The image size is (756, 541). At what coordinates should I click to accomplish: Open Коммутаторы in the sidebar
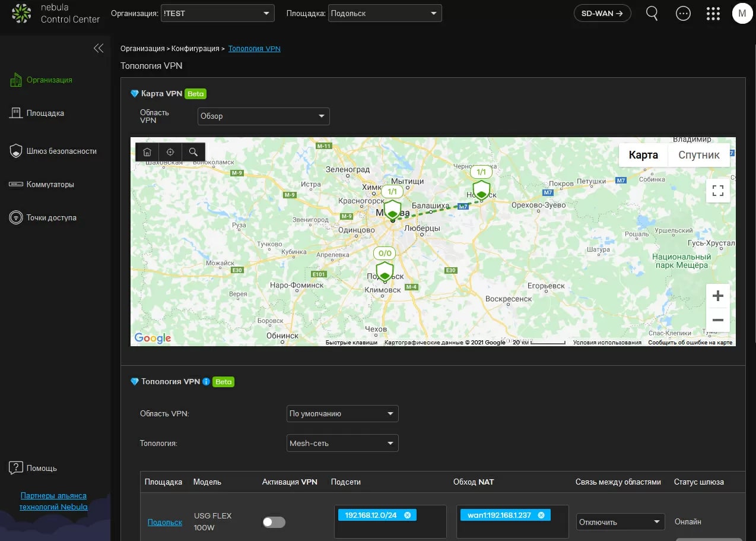(x=50, y=184)
